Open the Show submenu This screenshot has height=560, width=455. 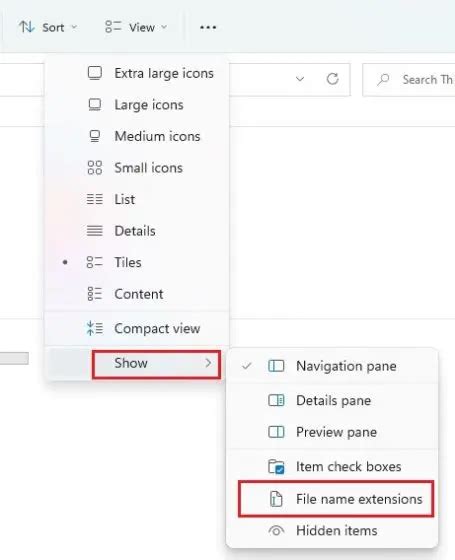[x=156, y=364]
